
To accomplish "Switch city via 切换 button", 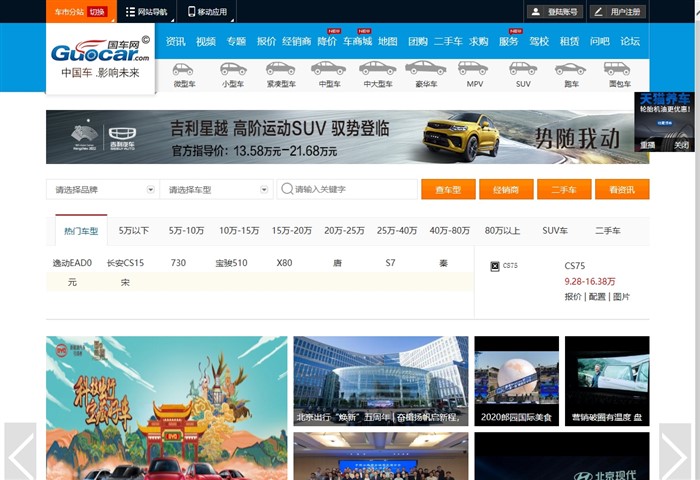I will point(97,12).
